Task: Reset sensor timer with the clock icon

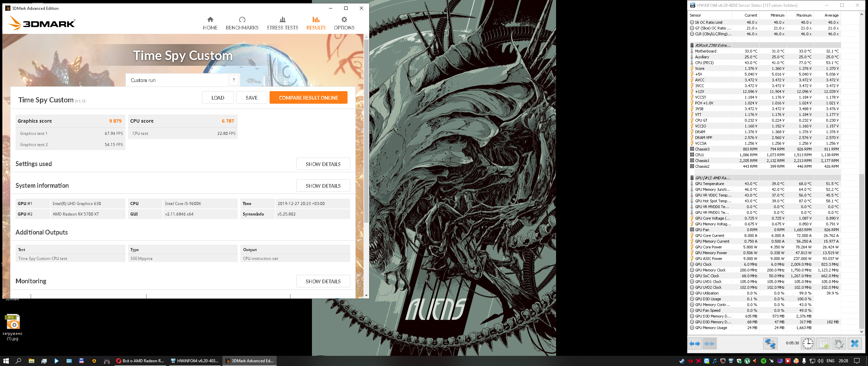Action: click(808, 344)
